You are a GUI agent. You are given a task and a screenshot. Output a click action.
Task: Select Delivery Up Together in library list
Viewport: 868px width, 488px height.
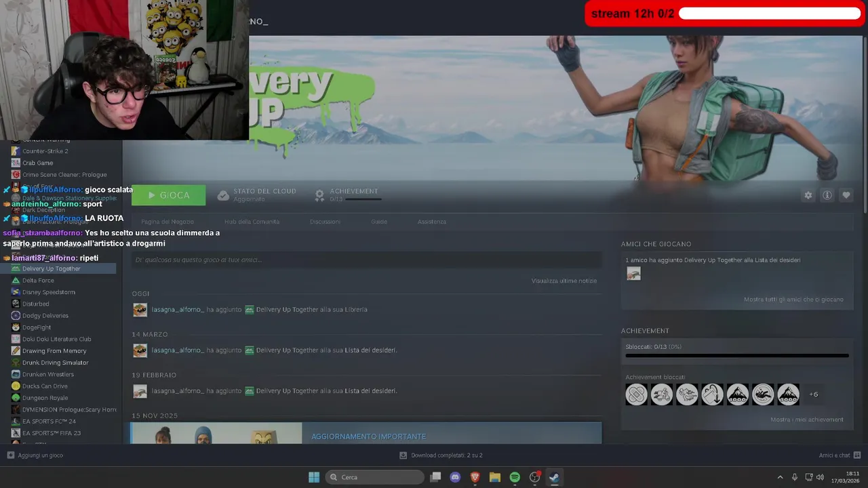pyautogui.click(x=58, y=268)
